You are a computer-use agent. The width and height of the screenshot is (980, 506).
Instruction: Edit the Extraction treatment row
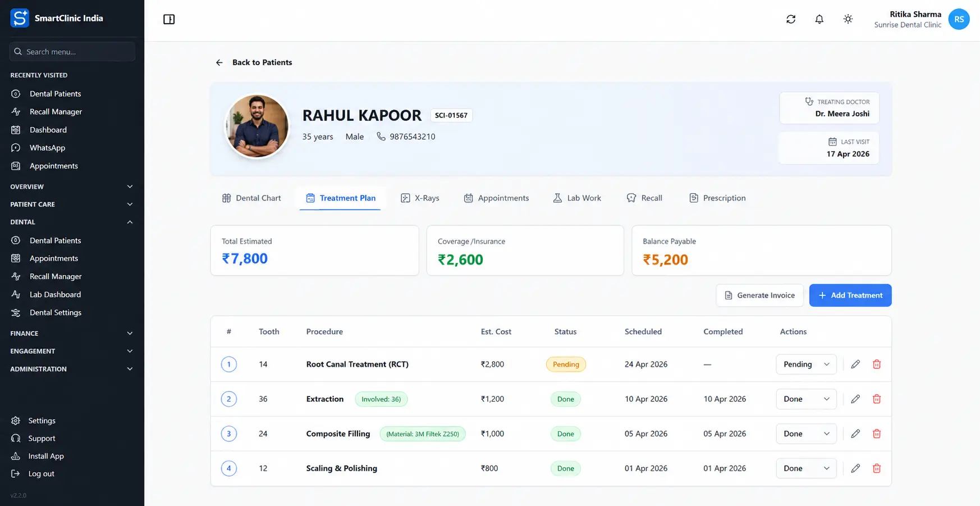point(855,399)
